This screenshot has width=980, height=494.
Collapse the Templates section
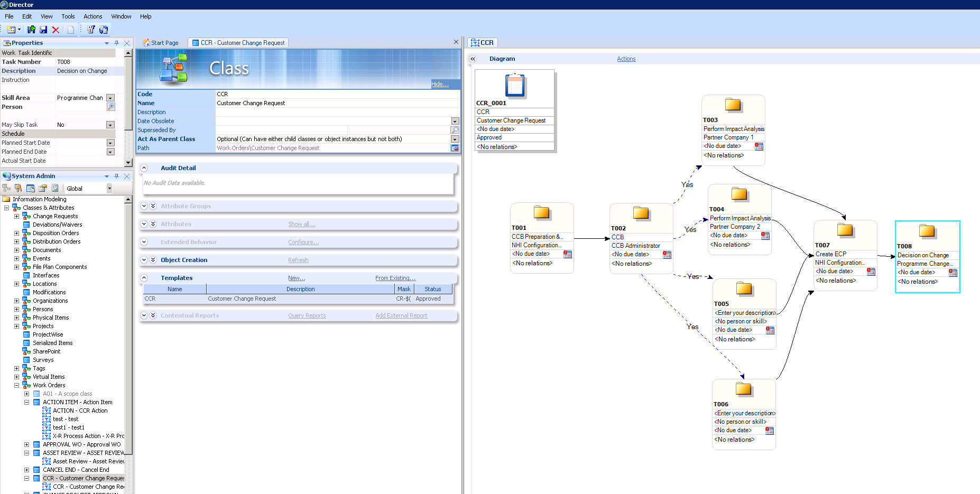click(x=144, y=278)
